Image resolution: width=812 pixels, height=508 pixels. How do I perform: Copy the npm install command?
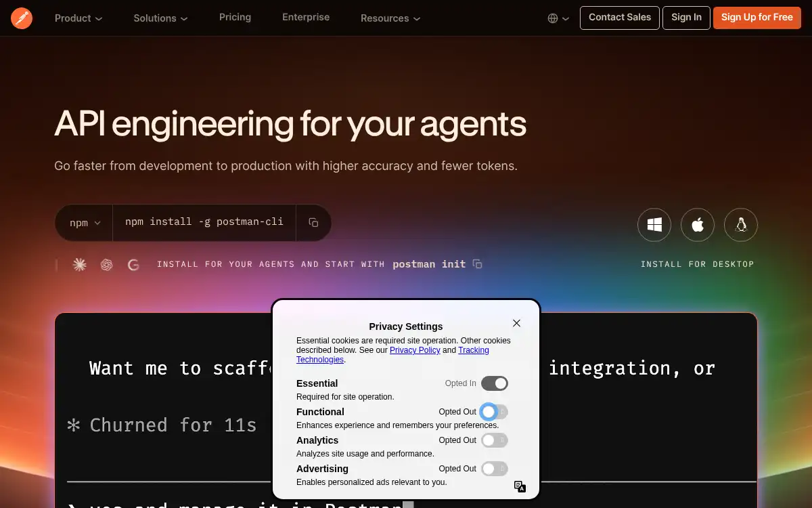(x=313, y=222)
